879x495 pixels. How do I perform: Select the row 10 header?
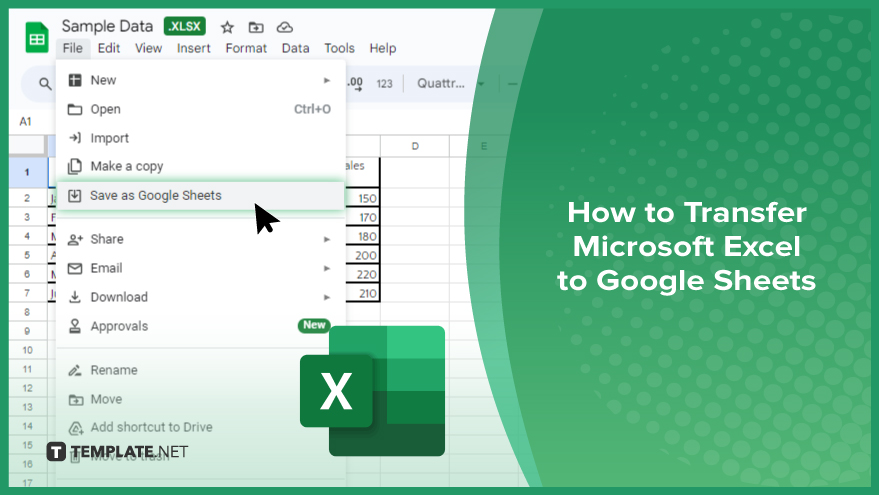27,350
